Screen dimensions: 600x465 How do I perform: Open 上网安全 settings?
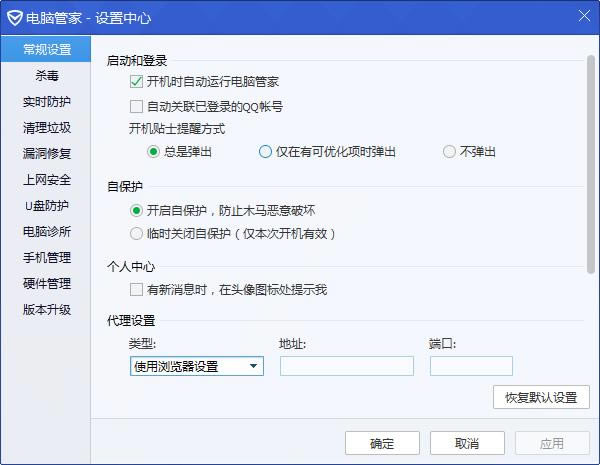46,179
